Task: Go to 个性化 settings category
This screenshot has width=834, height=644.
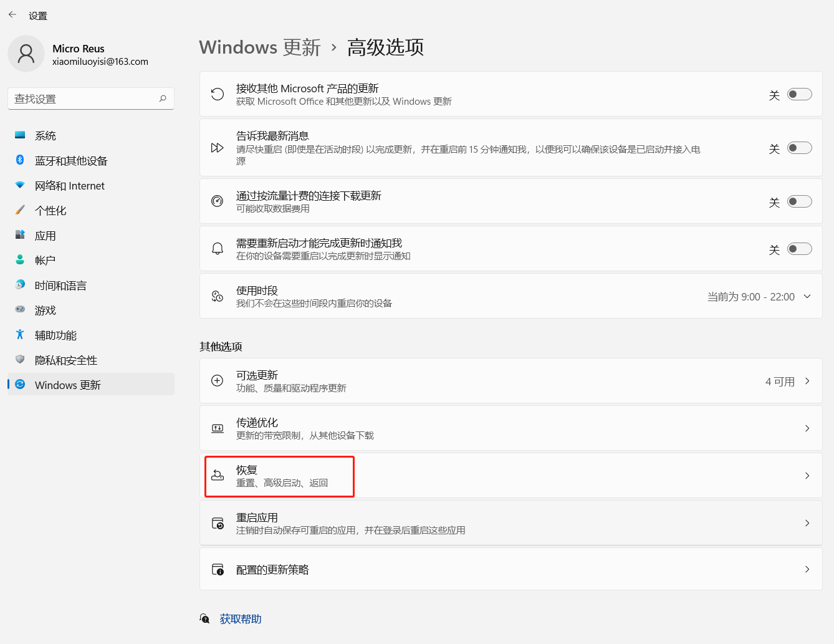Action: tap(91, 210)
